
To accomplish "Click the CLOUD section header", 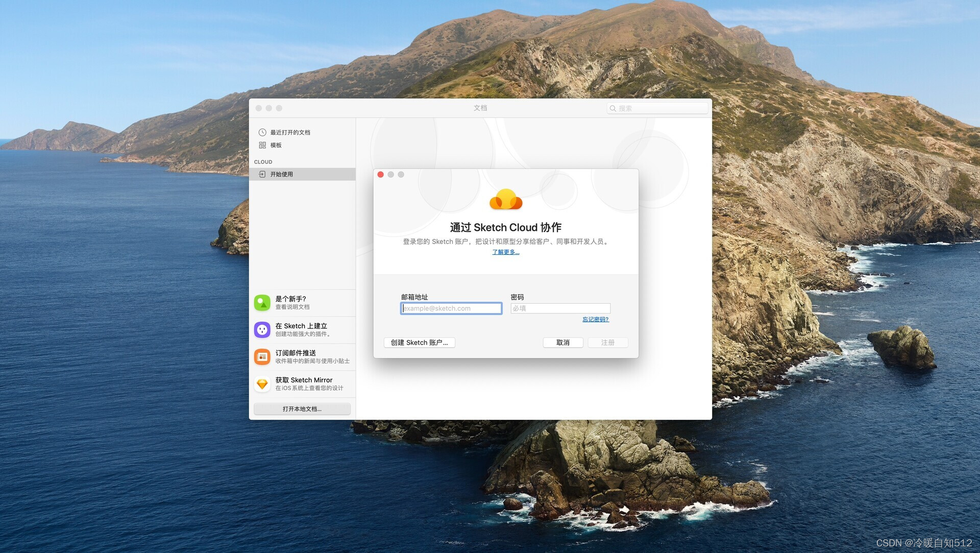I will [263, 162].
